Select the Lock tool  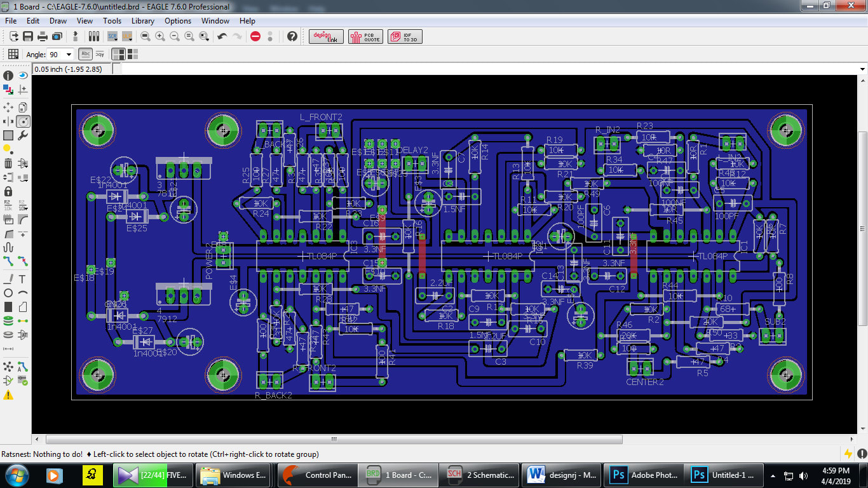[8, 191]
